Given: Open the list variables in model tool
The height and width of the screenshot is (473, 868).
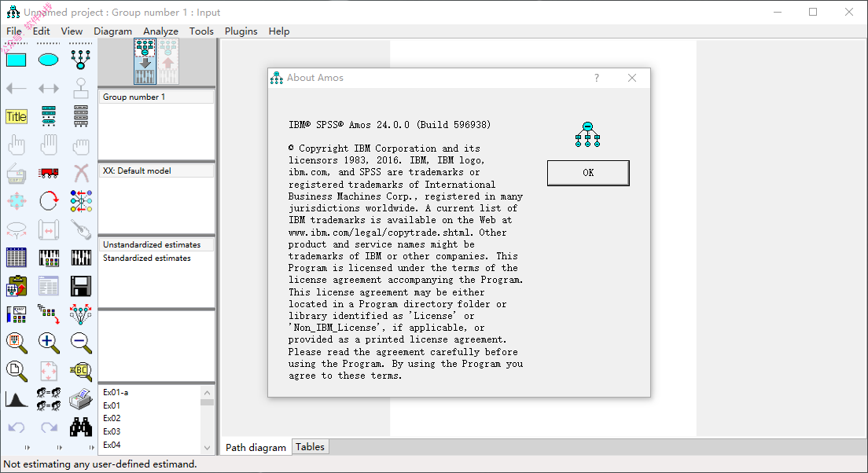Looking at the screenshot, I should tap(48, 117).
